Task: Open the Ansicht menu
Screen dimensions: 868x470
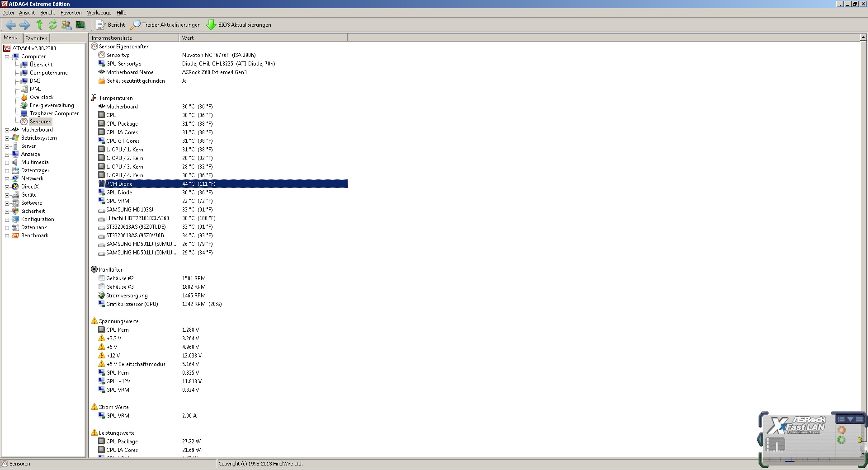Action: click(x=27, y=13)
